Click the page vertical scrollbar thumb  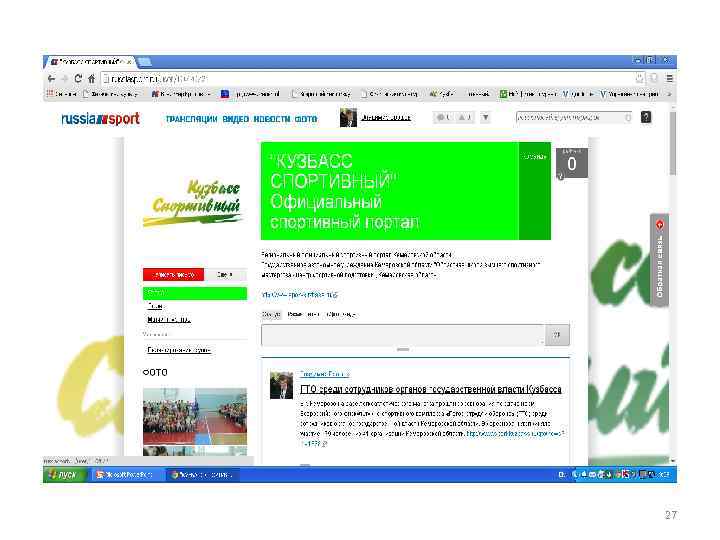click(673, 143)
